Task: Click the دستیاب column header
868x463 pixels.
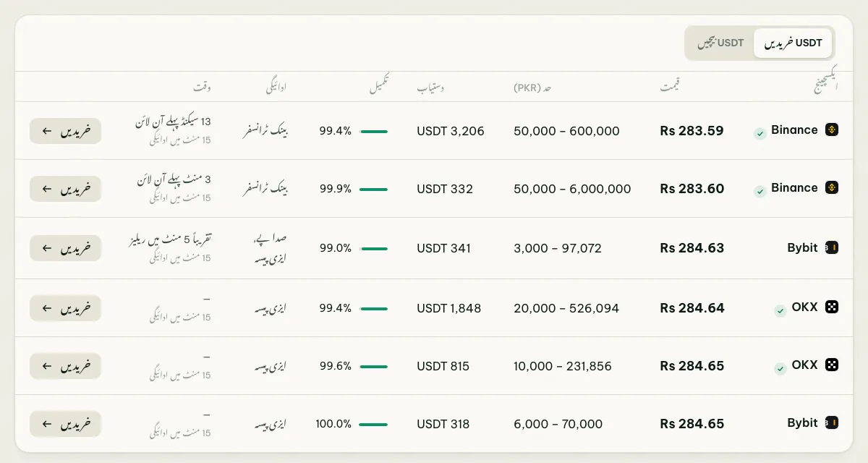Action: point(430,88)
